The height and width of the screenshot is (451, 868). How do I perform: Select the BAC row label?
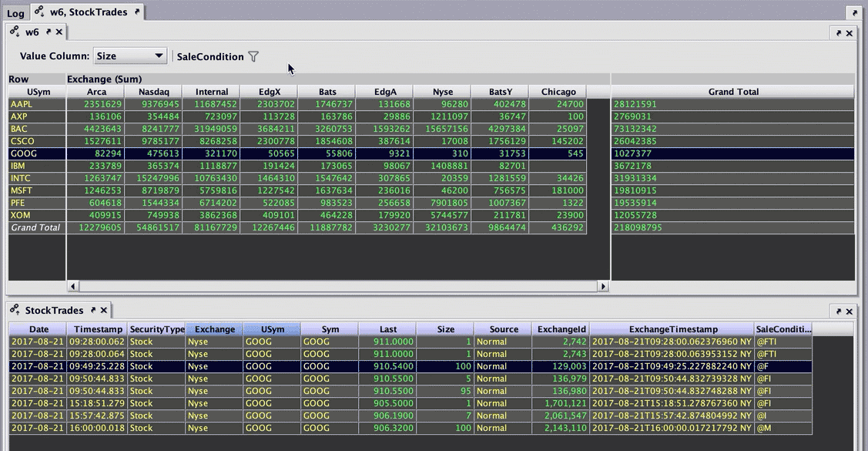38,129
